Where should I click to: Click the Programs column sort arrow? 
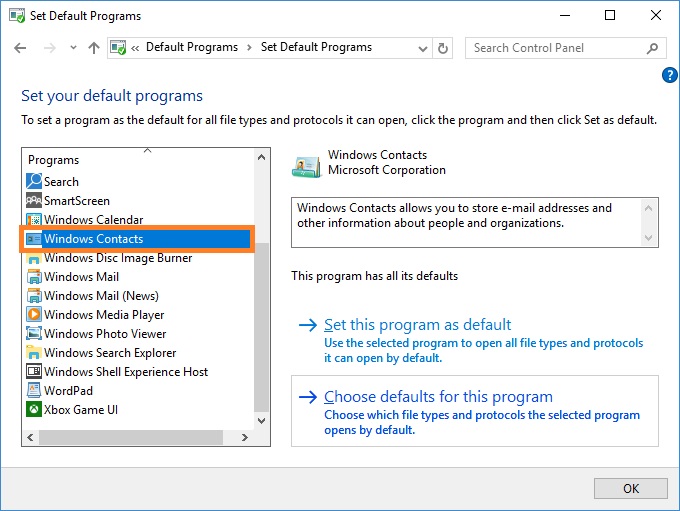[x=147, y=151]
